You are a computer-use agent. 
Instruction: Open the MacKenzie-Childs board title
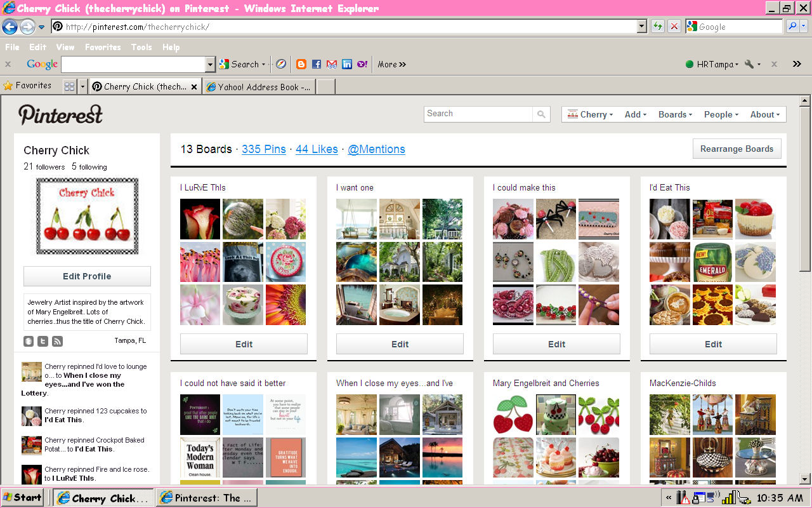[x=683, y=383]
